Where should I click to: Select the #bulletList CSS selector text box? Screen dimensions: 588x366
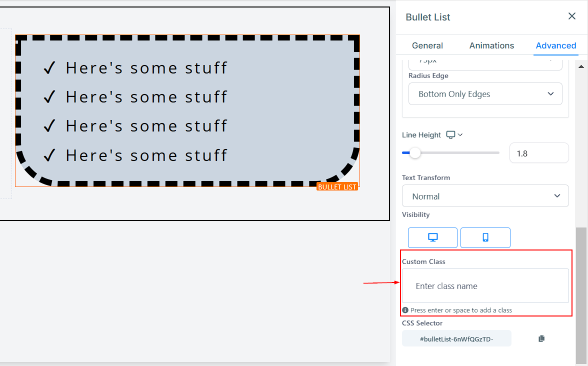pyautogui.click(x=456, y=338)
